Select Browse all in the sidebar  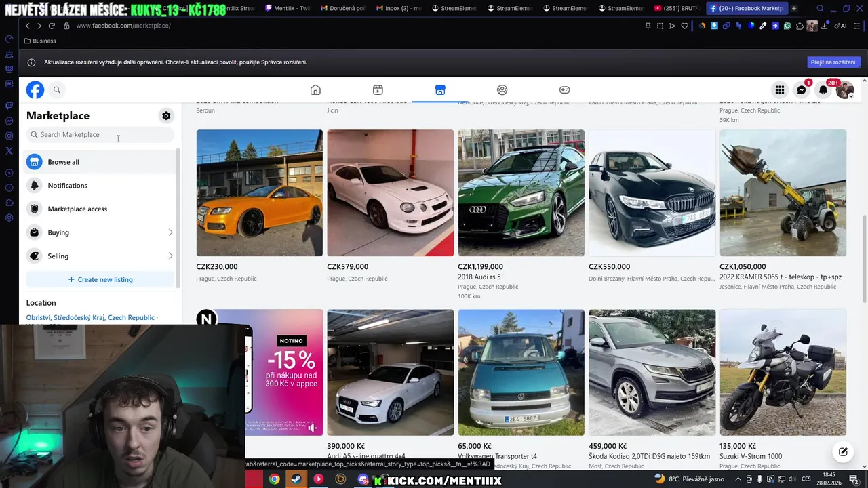point(100,162)
